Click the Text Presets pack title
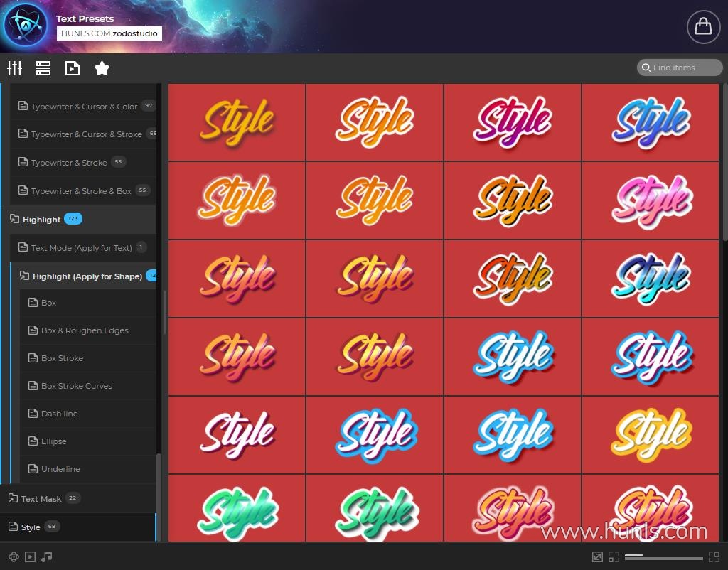The height and width of the screenshot is (570, 728). coord(85,18)
